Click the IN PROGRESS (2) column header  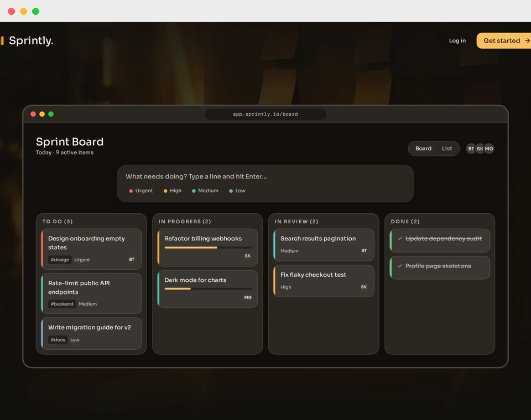tap(185, 222)
